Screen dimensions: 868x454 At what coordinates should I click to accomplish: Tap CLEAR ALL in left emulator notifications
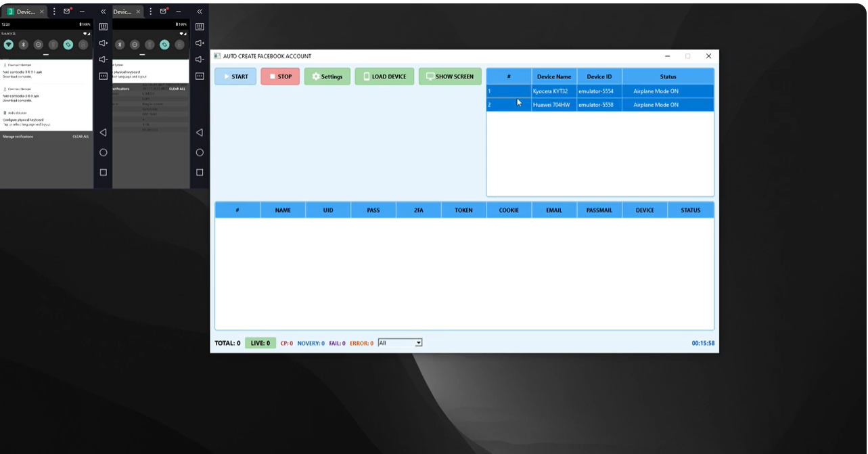point(81,137)
